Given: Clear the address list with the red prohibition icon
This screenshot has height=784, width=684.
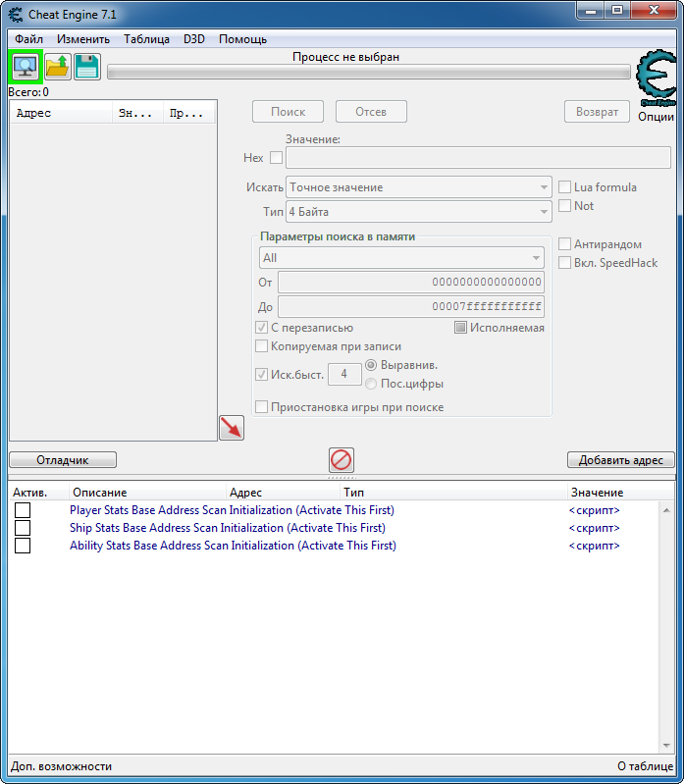Looking at the screenshot, I should pos(341,460).
